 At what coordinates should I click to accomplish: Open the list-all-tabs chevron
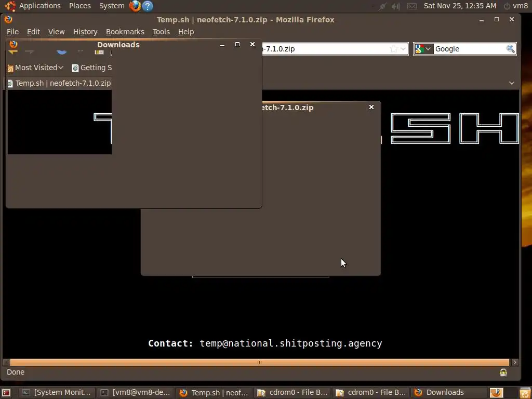(512, 83)
